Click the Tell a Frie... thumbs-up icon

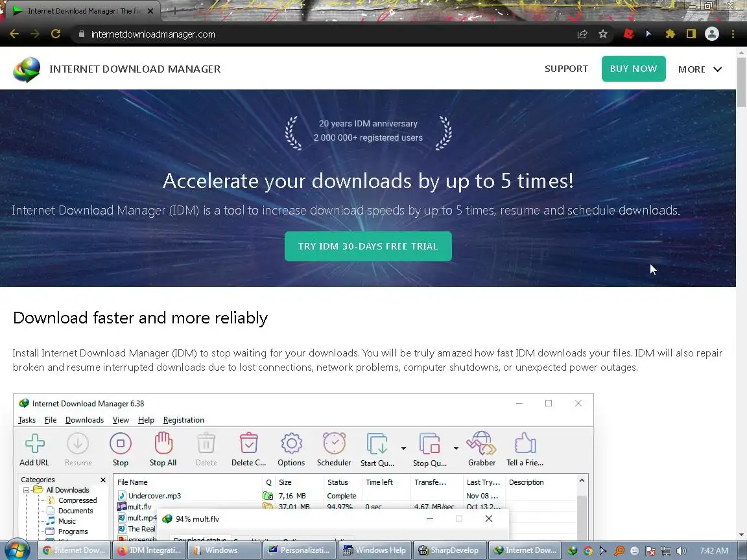(x=525, y=443)
